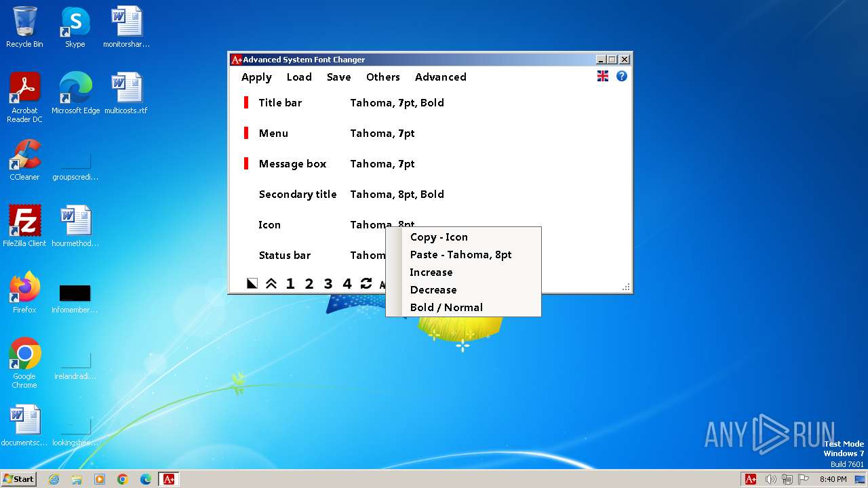Open the CCleaner desktop shortcut
The width and height of the screenshot is (868, 488).
coord(24,160)
